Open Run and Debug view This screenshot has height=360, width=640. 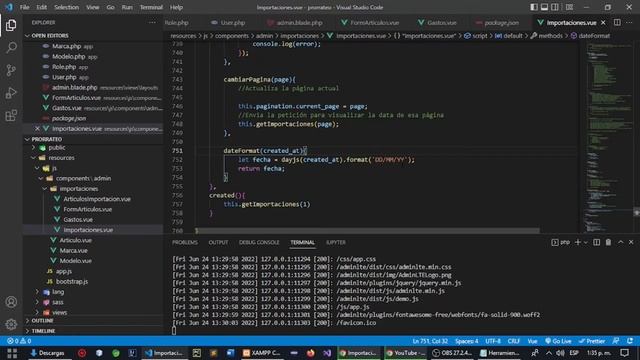tap(11, 93)
